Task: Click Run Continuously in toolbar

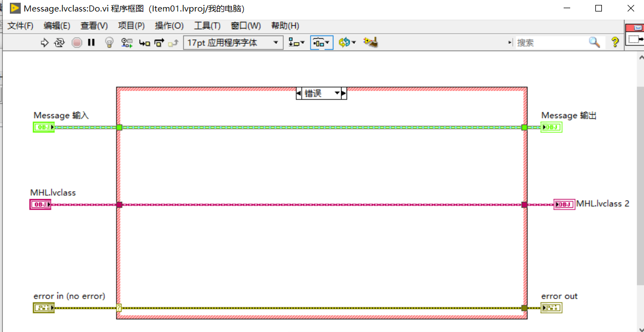Action: [60, 42]
